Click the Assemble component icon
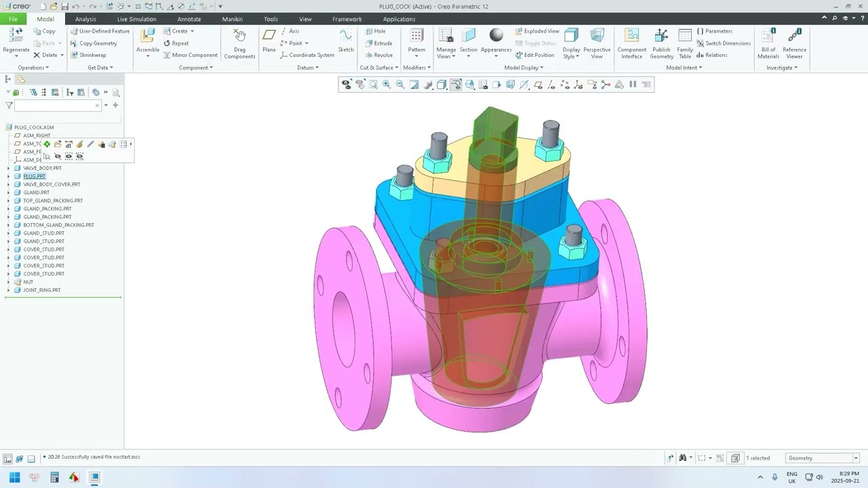The width and height of the screenshot is (868, 488). coord(147,35)
